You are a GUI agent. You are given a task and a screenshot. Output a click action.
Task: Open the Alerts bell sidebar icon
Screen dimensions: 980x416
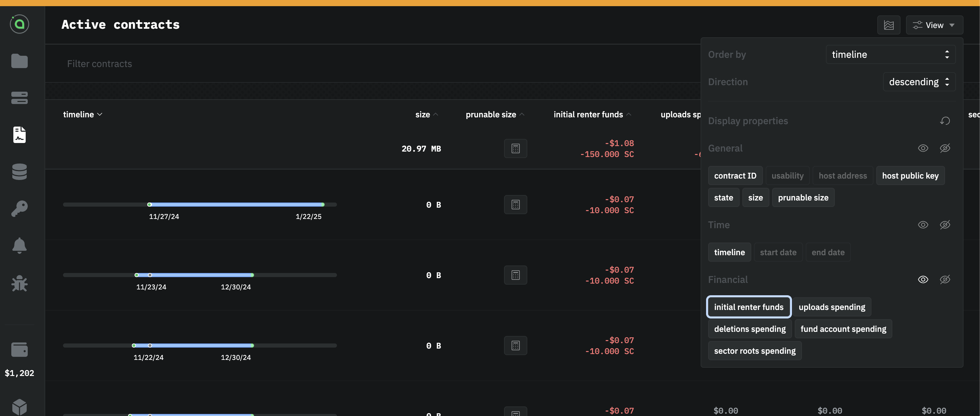20,246
